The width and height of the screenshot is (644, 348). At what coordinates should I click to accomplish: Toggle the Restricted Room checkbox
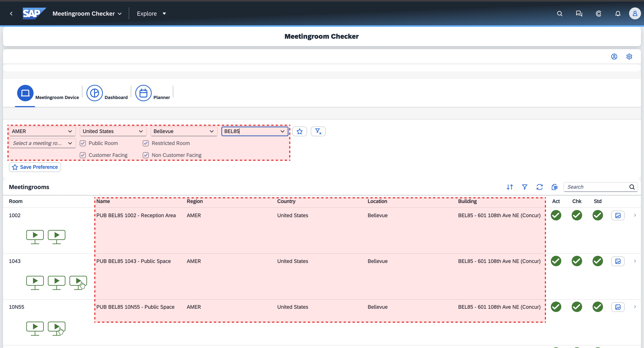pos(146,143)
